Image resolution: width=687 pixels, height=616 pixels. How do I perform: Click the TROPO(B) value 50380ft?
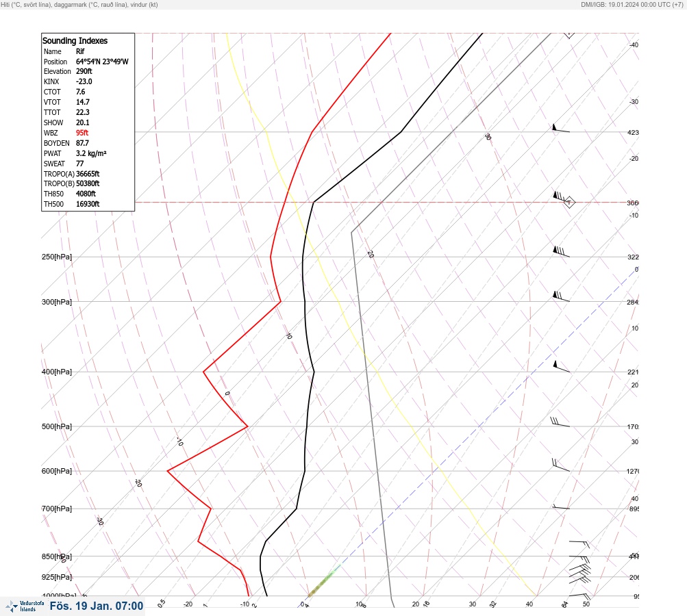coord(88,183)
